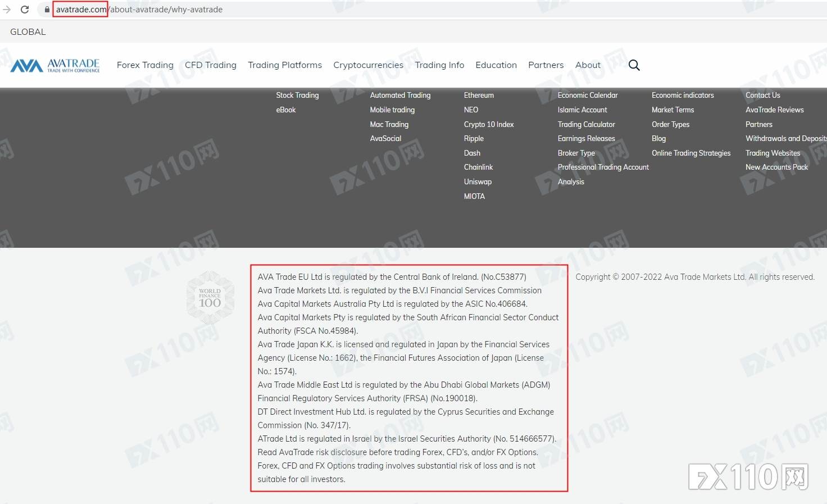Open Ethereum link
Image resolution: width=827 pixels, height=504 pixels.
pos(479,96)
